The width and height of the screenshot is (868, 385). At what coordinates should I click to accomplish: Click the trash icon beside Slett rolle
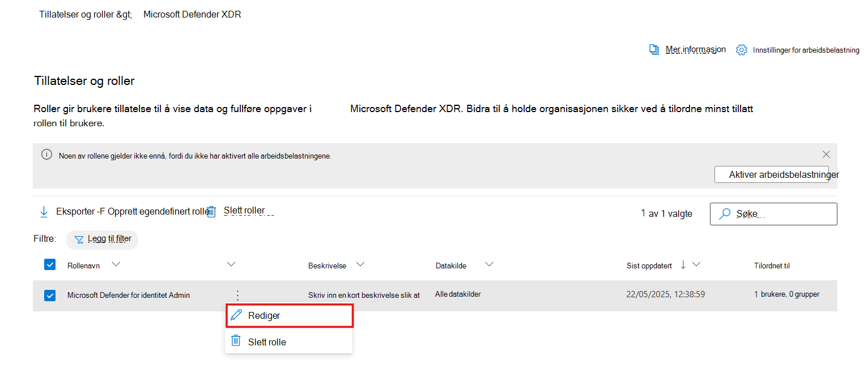coord(236,341)
